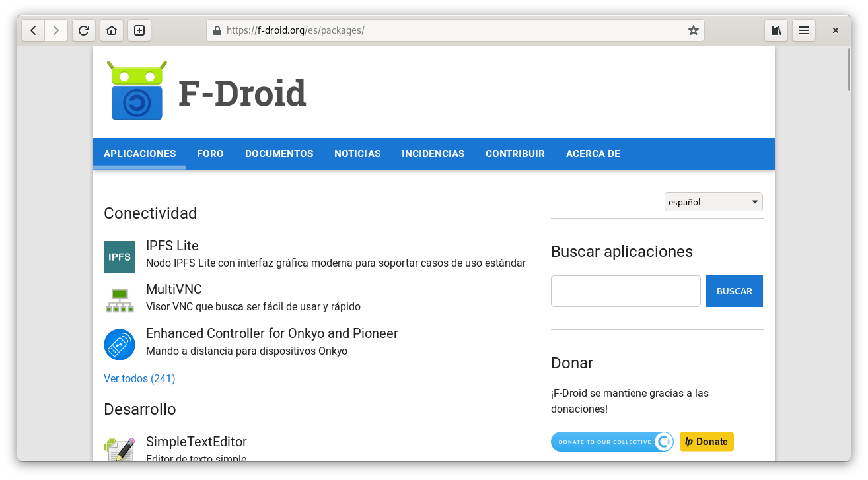Click the Enhanced Controller Onkyo app icon
This screenshot has height=480, width=868.
[x=120, y=345]
